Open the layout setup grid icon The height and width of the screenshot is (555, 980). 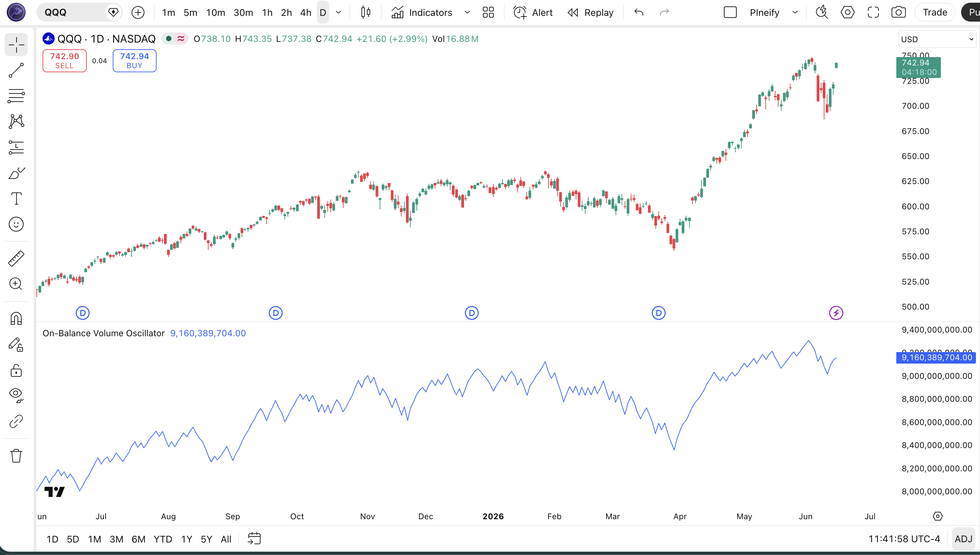click(488, 12)
